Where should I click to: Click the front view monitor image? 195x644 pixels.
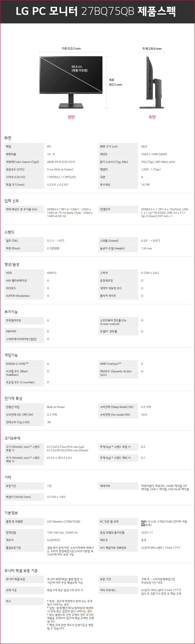[71, 82]
